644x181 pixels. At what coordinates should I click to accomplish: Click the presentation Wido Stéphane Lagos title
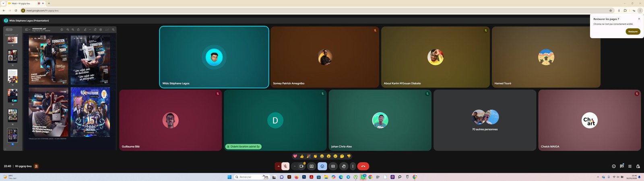pos(29,21)
